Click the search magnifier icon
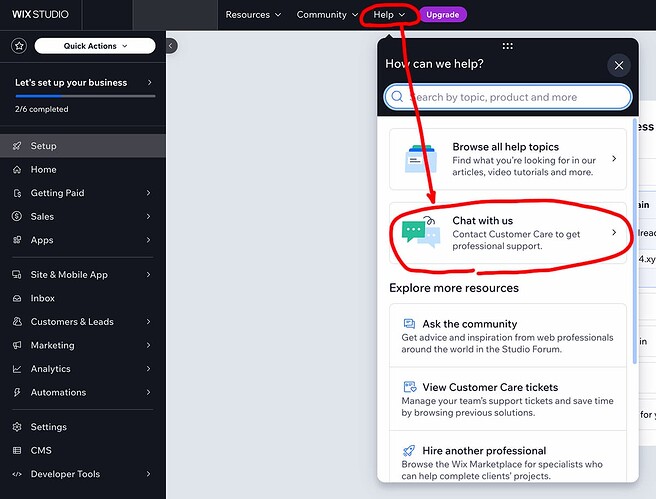Screen dimensions: 656x499 (x=397, y=97)
